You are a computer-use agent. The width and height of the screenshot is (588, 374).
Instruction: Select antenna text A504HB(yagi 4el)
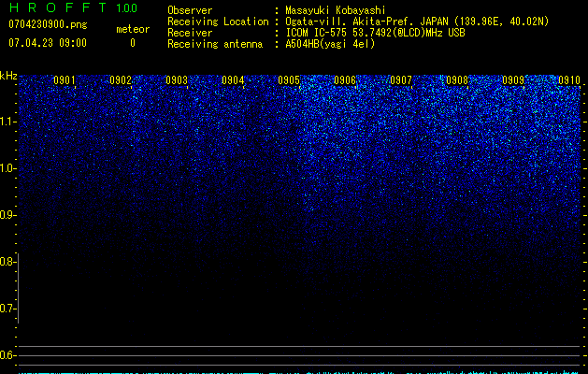coord(330,44)
